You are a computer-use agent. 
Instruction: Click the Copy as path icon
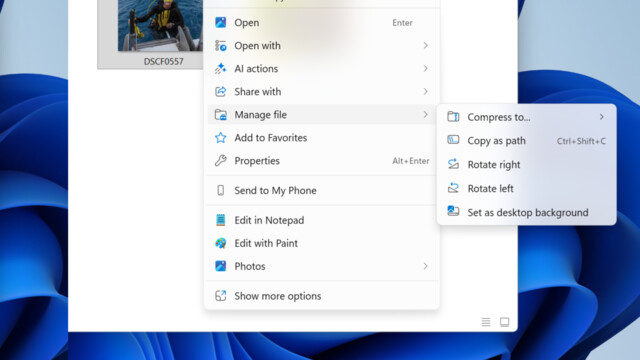453,140
